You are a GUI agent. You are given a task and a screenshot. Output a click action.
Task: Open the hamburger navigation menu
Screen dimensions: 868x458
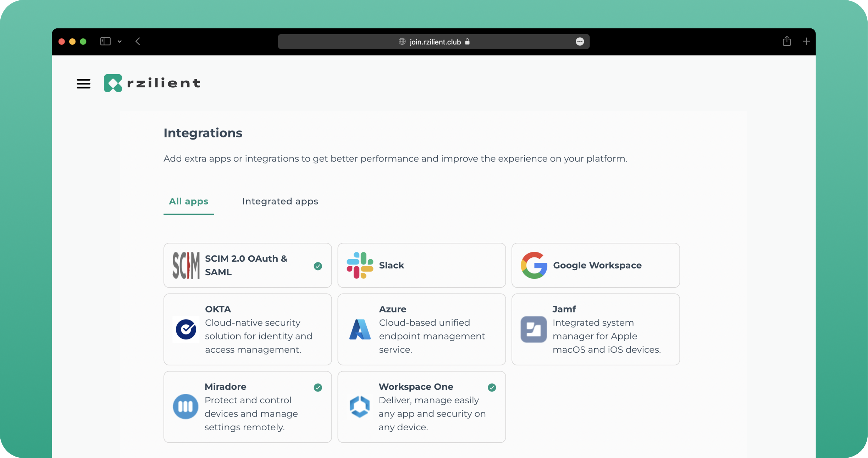click(x=83, y=83)
